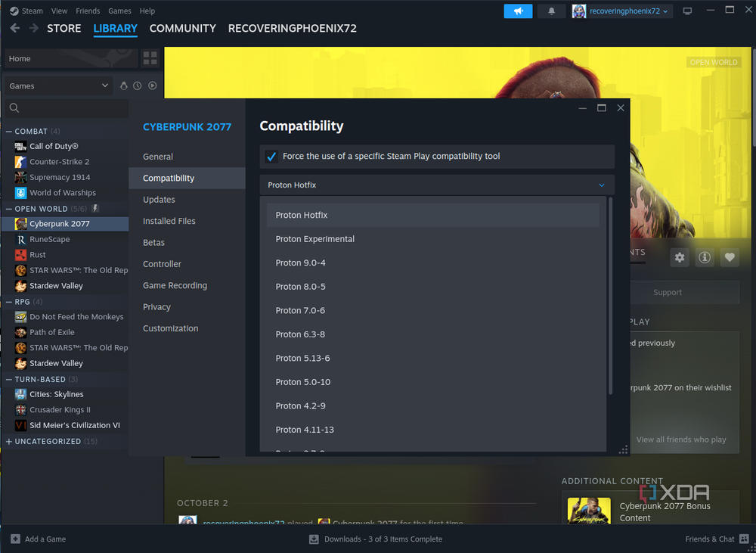Click the search magnifier icon in library
The image size is (756, 553).
click(x=14, y=107)
